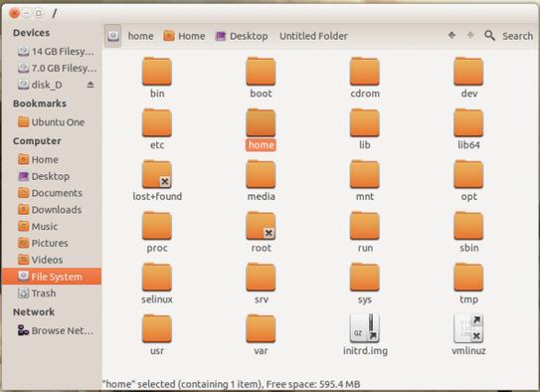540x392 pixels.
Task: Go to Videos in sidebar
Action: (x=40, y=260)
